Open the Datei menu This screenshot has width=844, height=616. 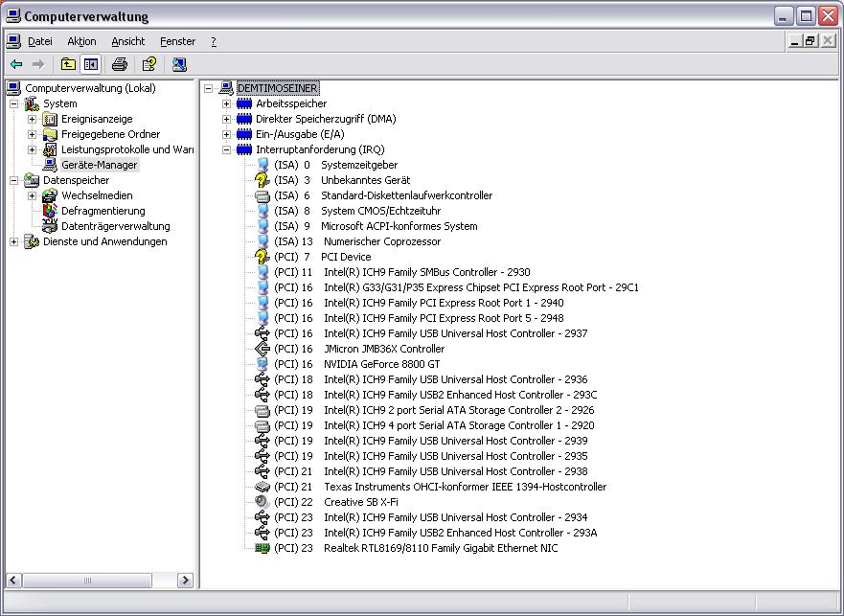40,41
